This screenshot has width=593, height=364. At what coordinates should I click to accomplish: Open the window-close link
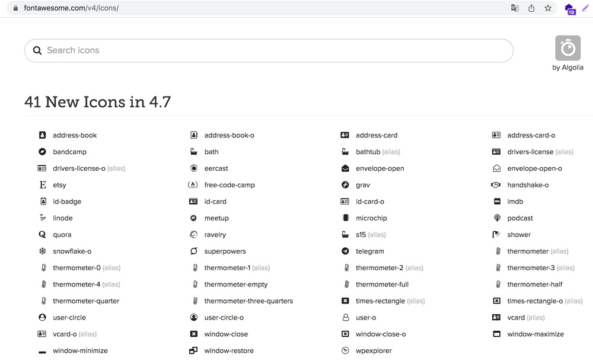pos(226,334)
